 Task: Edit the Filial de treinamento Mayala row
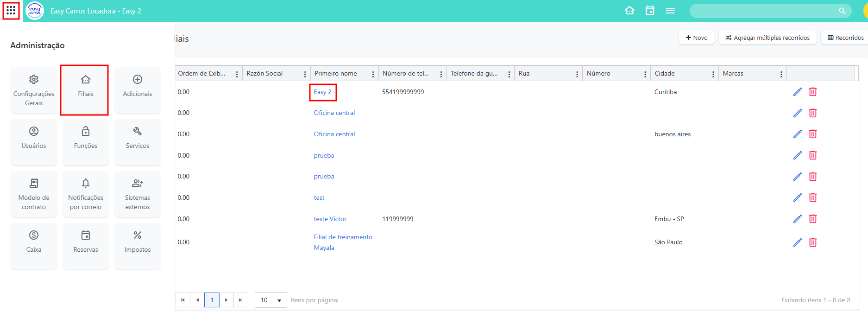797,242
